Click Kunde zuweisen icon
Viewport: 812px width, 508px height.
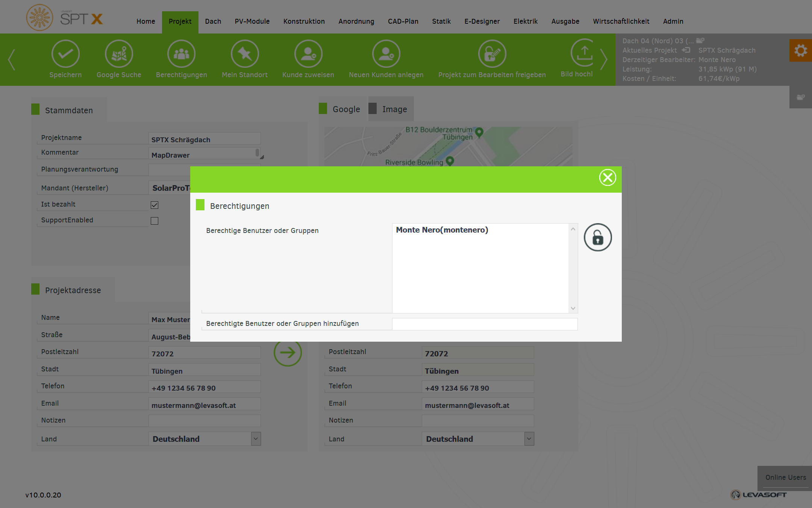click(x=308, y=54)
